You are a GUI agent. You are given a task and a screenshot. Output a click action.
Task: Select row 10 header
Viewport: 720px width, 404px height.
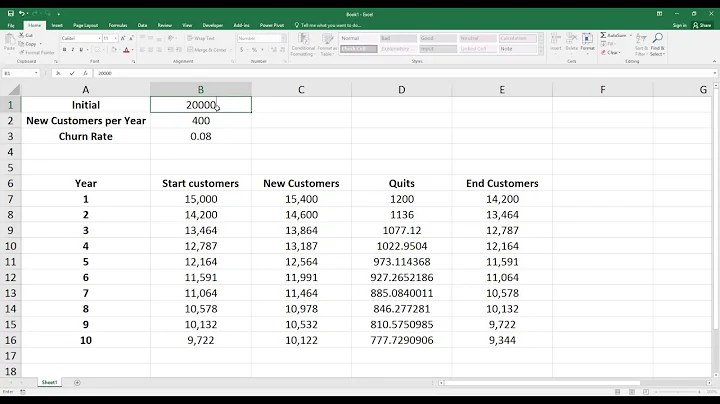point(11,246)
